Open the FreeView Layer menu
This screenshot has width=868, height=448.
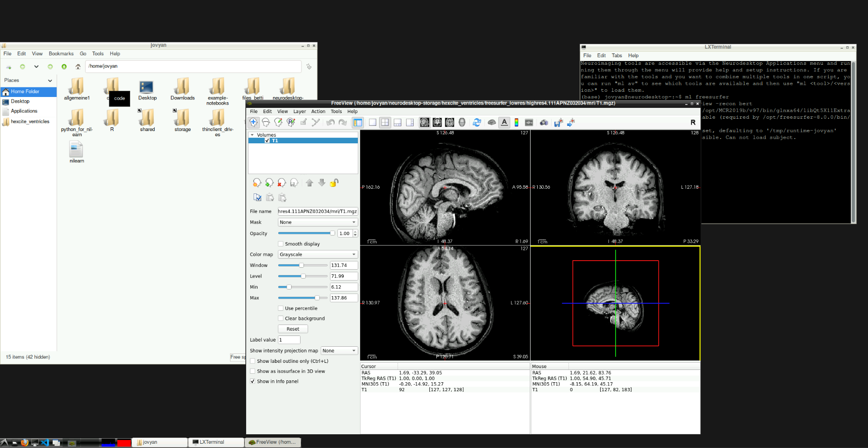point(300,112)
